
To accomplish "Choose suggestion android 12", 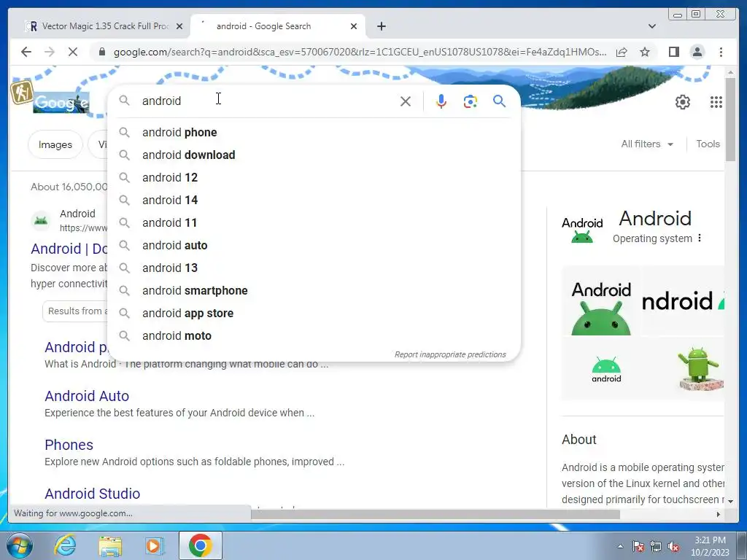I will 314,178.
